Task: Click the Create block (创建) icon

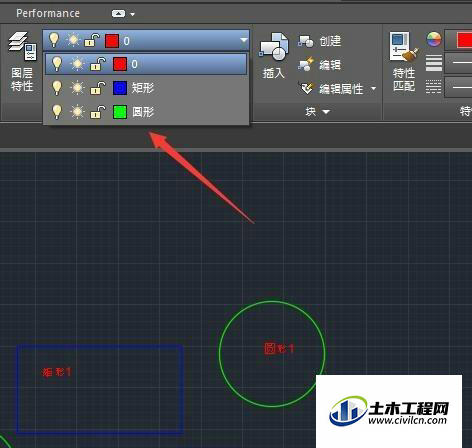Action: pos(305,41)
